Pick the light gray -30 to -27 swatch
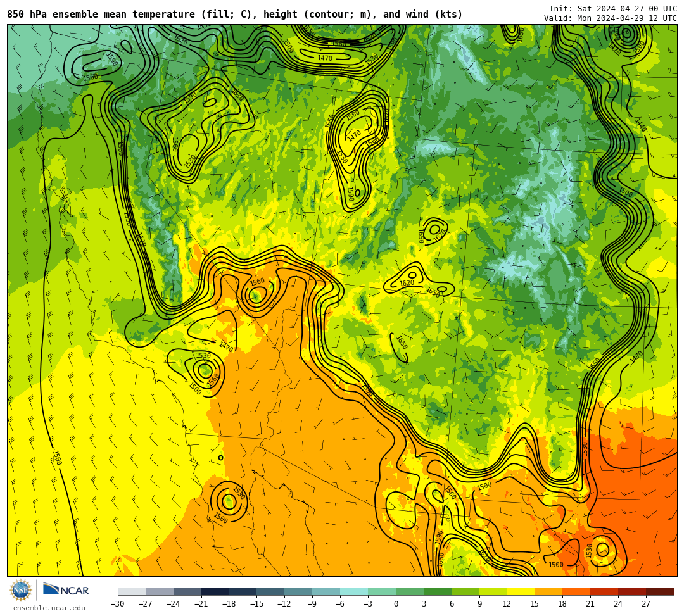Image resolution: width=684 pixels, height=616 pixels. [x=132, y=591]
